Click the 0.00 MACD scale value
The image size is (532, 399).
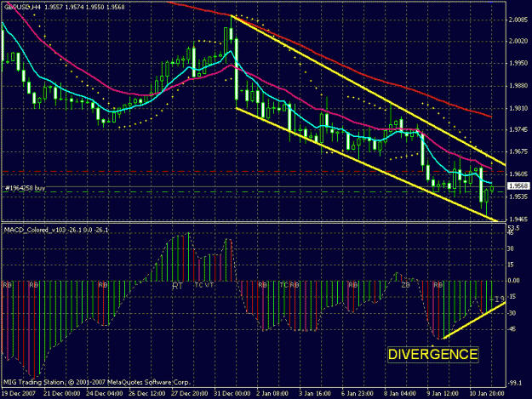point(513,281)
